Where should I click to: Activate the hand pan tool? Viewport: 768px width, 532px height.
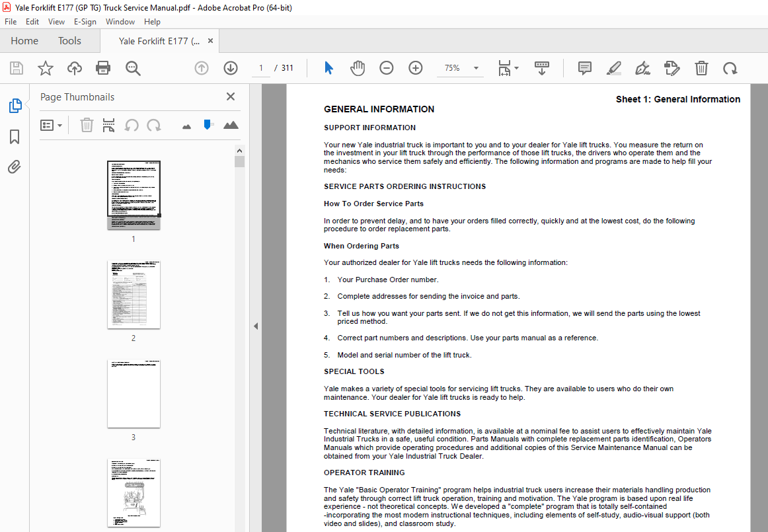point(358,68)
